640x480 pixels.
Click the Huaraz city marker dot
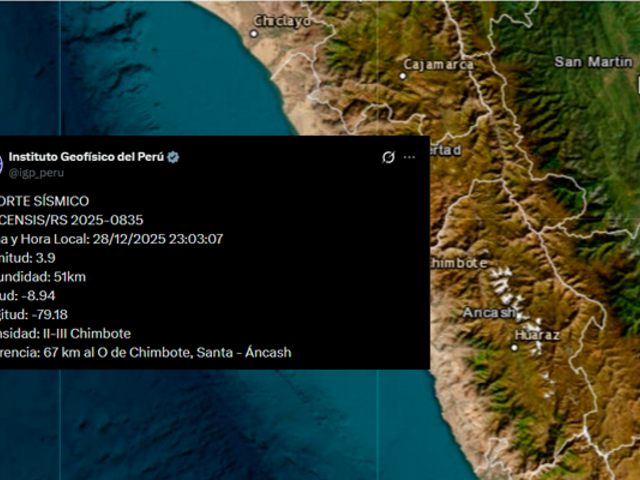click(x=515, y=347)
